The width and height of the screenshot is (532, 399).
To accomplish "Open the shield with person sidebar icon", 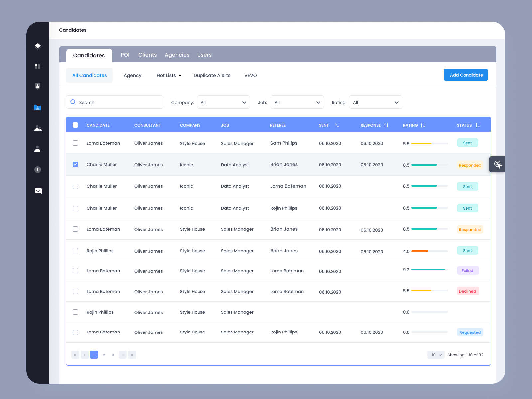I will click(38, 86).
